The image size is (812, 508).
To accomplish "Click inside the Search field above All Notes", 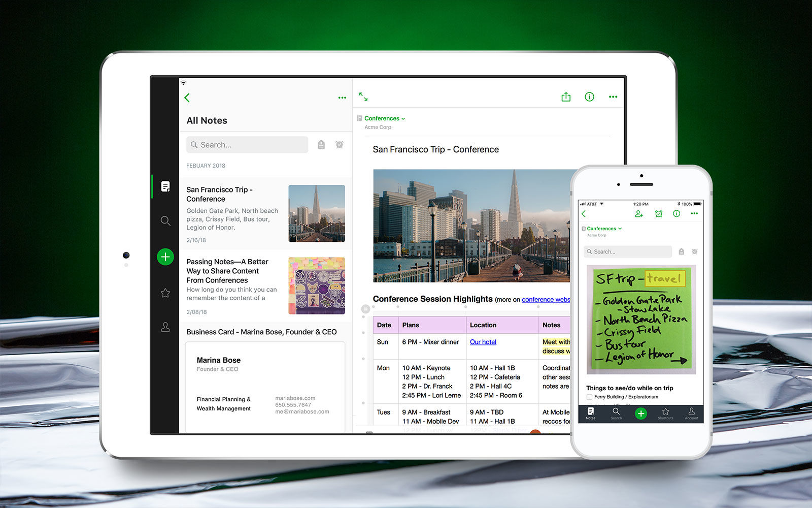I will 247,144.
